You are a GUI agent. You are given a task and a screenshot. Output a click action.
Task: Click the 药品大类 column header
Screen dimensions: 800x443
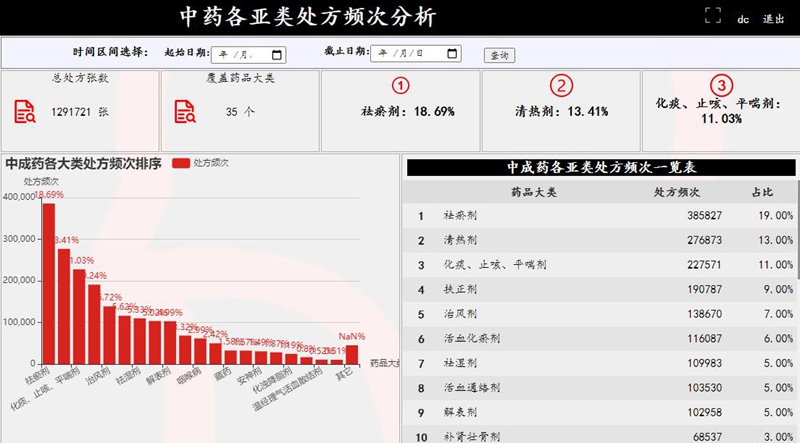tap(534, 192)
